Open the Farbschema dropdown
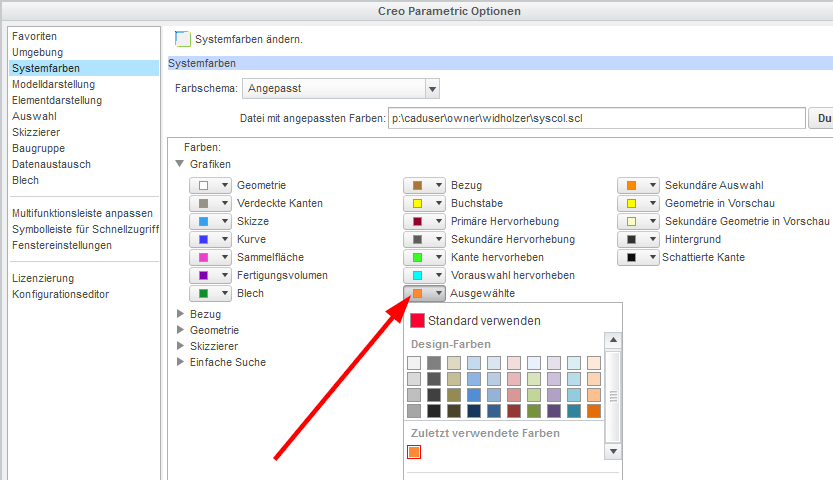Screen dimensions: 833x480 340,89
